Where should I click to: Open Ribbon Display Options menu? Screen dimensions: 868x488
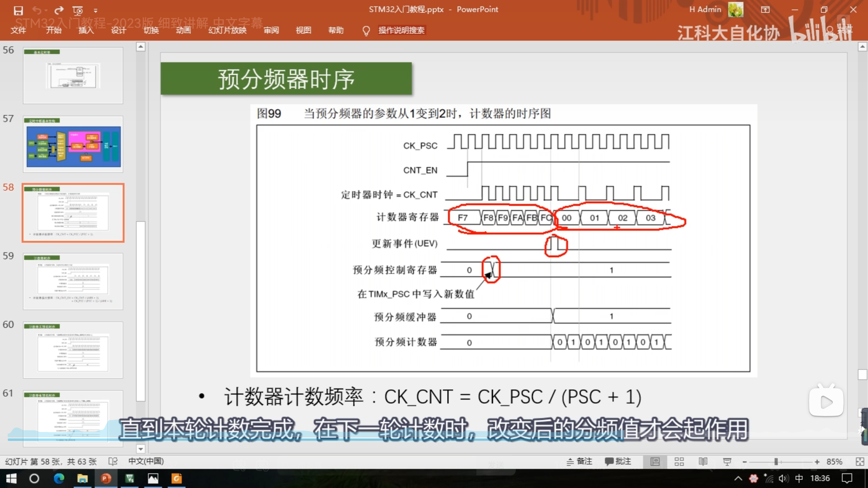click(765, 9)
